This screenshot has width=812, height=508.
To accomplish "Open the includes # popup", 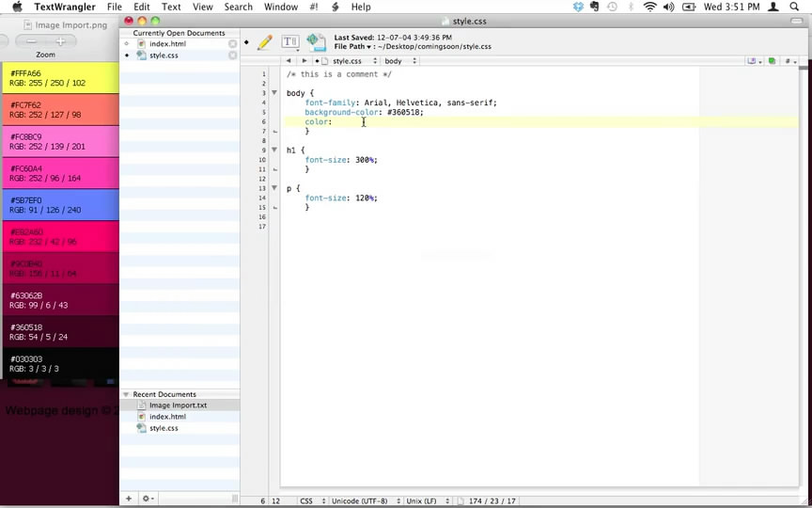I will pyautogui.click(x=790, y=60).
